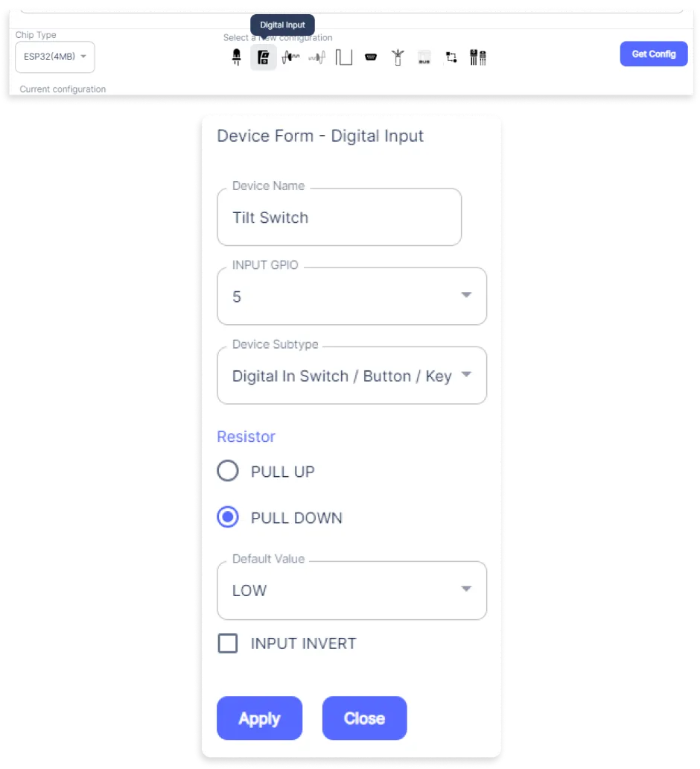Enable the INPUT INVERT checkbox
Viewport: 700px width, 769px height.
(x=227, y=643)
